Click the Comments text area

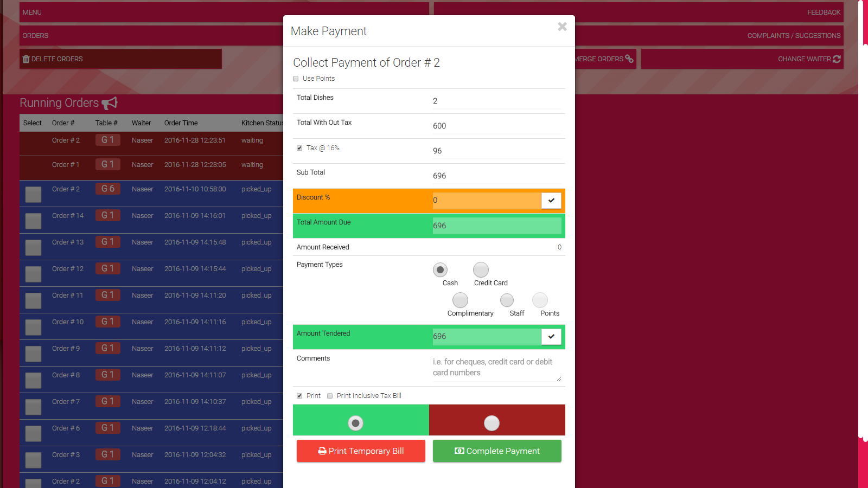496,368
